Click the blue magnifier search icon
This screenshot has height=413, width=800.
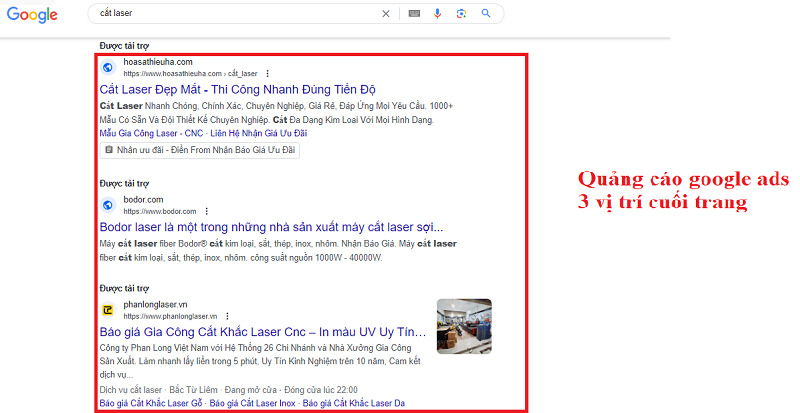pyautogui.click(x=486, y=13)
